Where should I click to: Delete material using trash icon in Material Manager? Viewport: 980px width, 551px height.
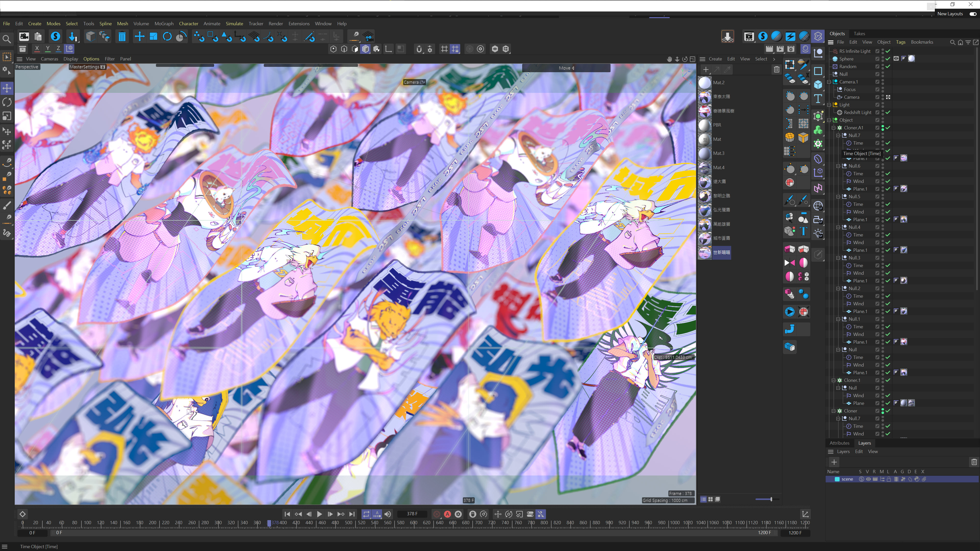tap(776, 69)
